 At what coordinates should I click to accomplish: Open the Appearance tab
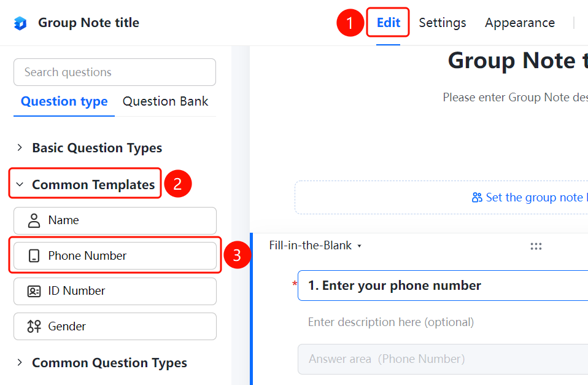520,23
